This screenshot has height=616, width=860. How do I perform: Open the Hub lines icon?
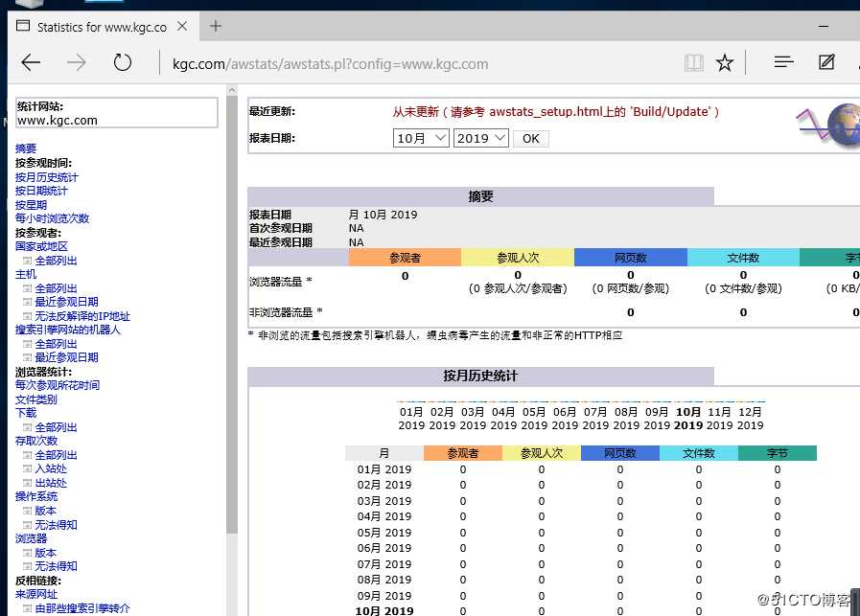point(783,62)
